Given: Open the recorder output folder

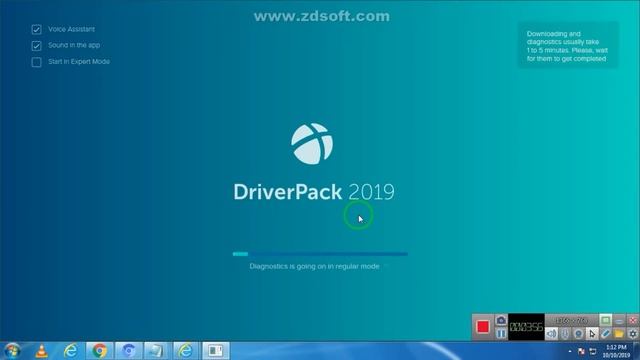Looking at the screenshot, I should [619, 334].
